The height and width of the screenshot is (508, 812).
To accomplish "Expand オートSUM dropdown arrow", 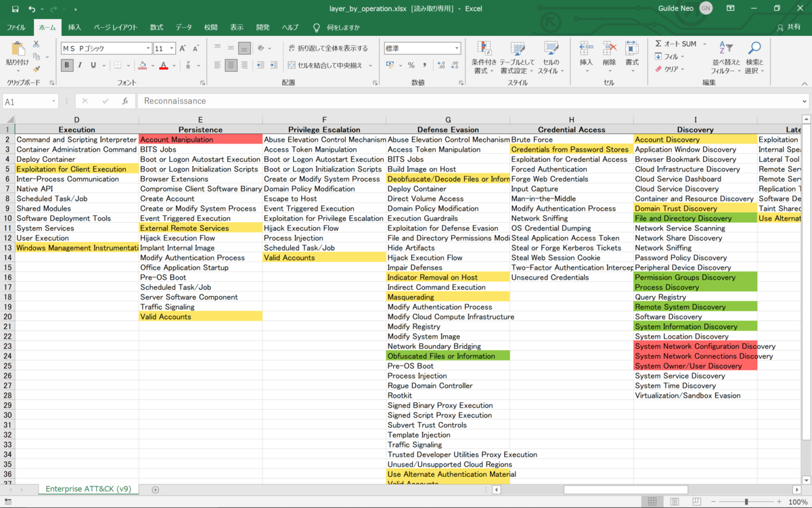I will point(704,44).
